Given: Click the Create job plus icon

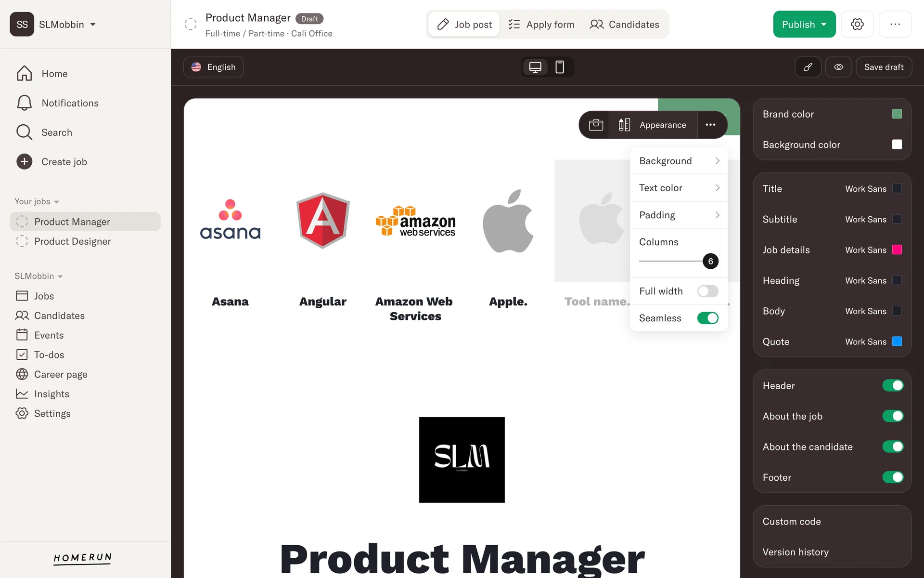Looking at the screenshot, I should tap(25, 162).
